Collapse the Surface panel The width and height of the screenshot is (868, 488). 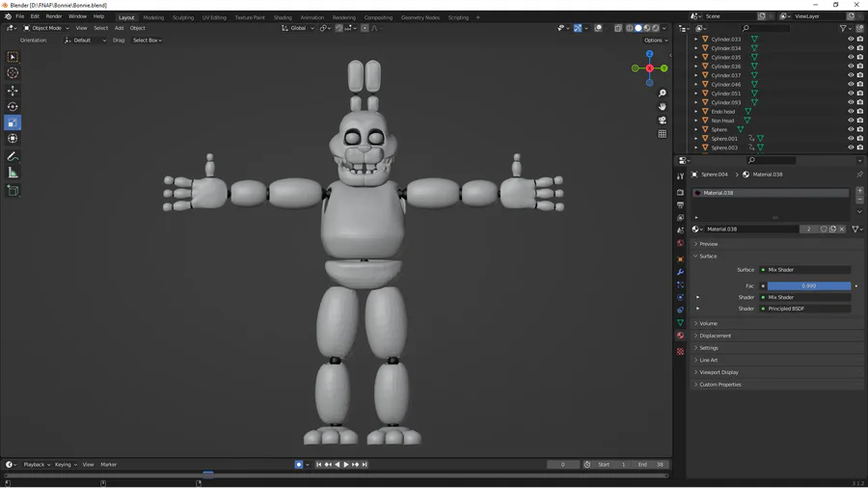(x=708, y=257)
